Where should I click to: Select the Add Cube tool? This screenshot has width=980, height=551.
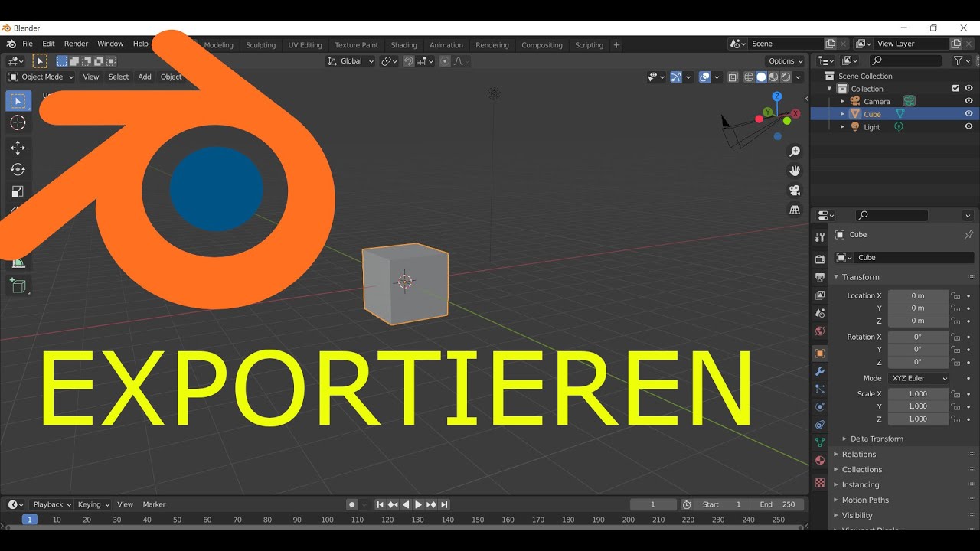(18, 286)
